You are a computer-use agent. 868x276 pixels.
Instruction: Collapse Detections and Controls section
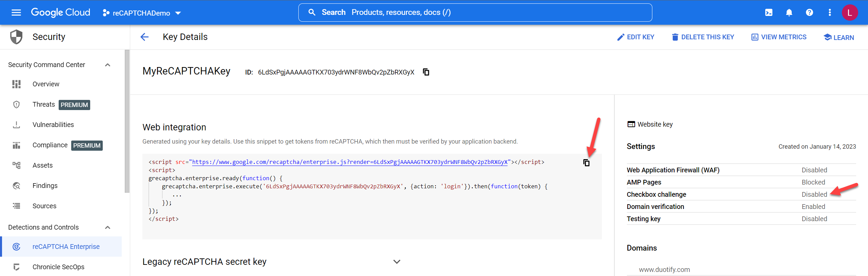(108, 227)
